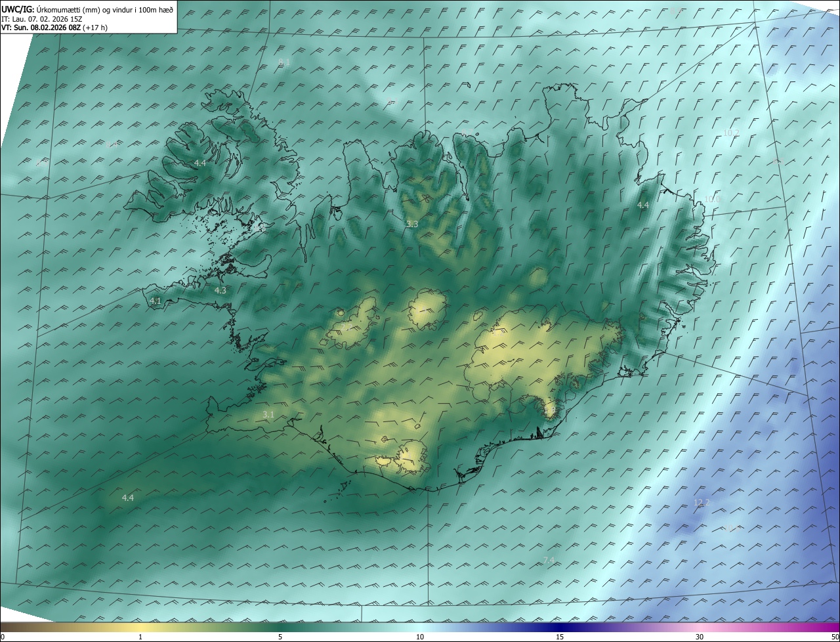Pick the pale pink segment of the colour bar
This screenshot has height=642, width=840.
700,627
